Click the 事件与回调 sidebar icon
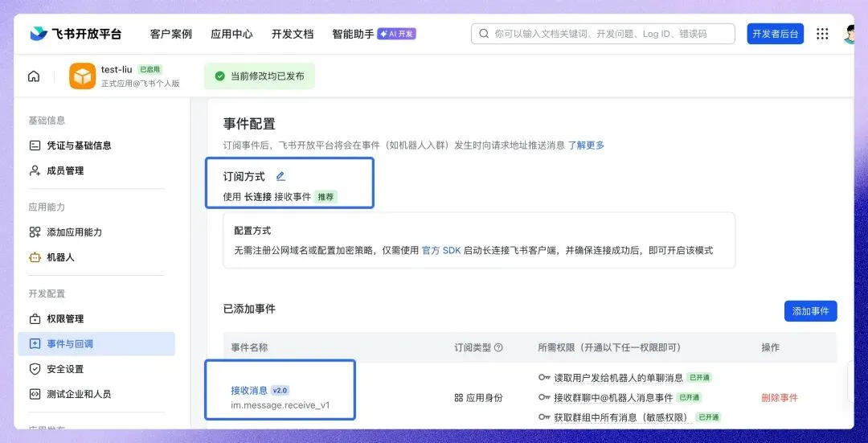 35,344
